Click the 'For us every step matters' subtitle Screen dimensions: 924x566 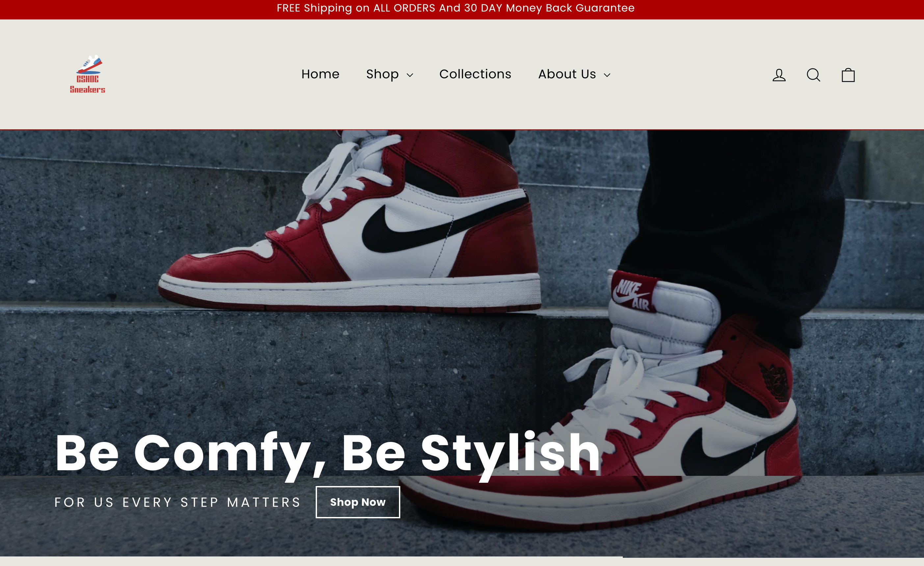178,502
